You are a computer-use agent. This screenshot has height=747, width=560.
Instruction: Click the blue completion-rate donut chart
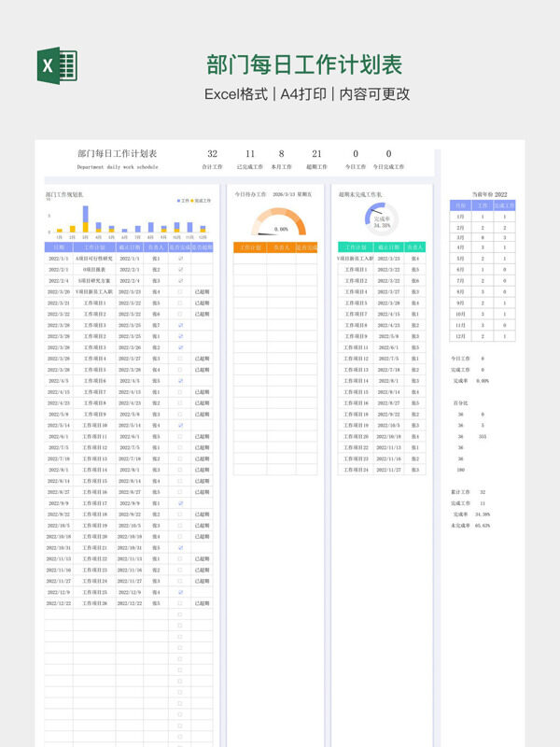tap(381, 219)
